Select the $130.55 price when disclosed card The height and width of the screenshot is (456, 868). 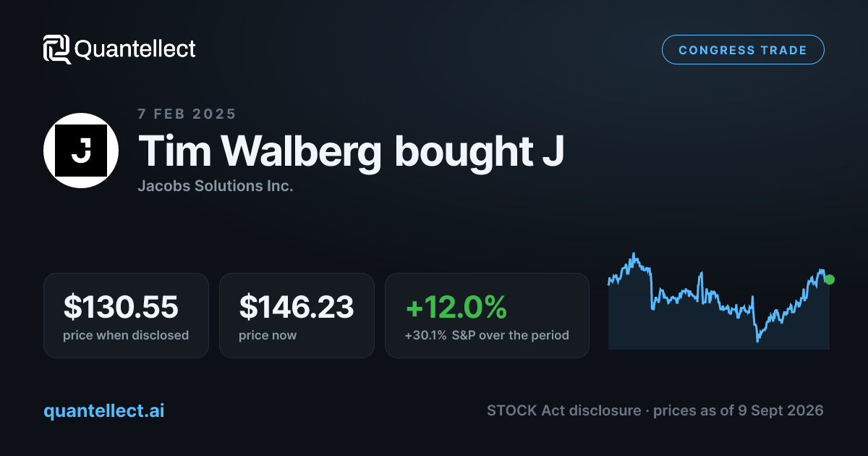point(126,315)
